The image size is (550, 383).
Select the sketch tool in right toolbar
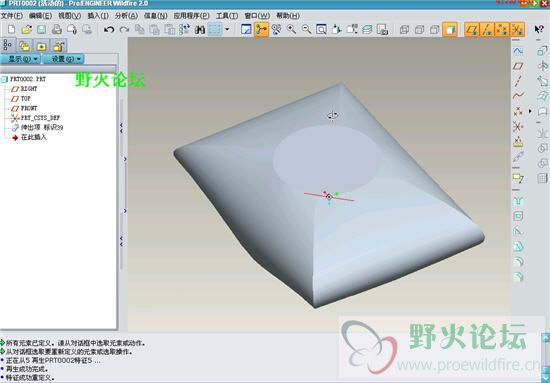[518, 51]
